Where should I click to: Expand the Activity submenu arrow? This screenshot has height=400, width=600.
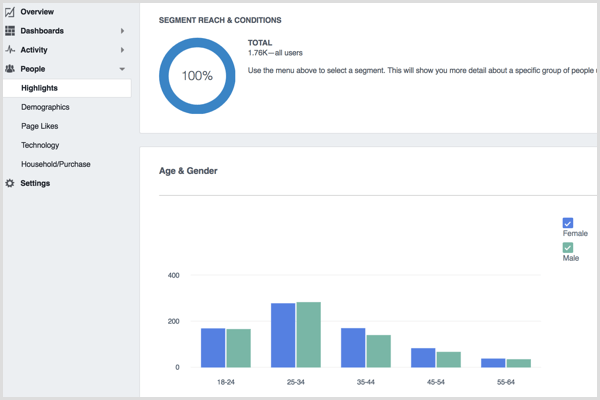click(122, 50)
